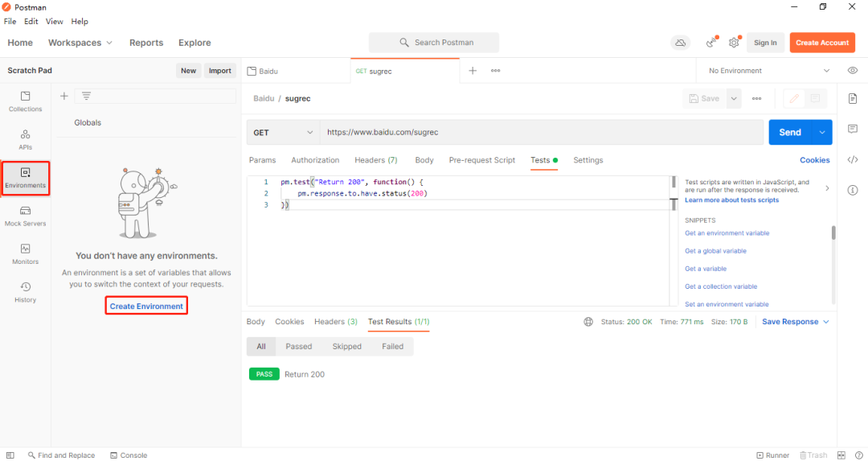Image resolution: width=868 pixels, height=461 pixels.
Task: Toggle the sidebar icon in status bar
Action: tap(10, 455)
